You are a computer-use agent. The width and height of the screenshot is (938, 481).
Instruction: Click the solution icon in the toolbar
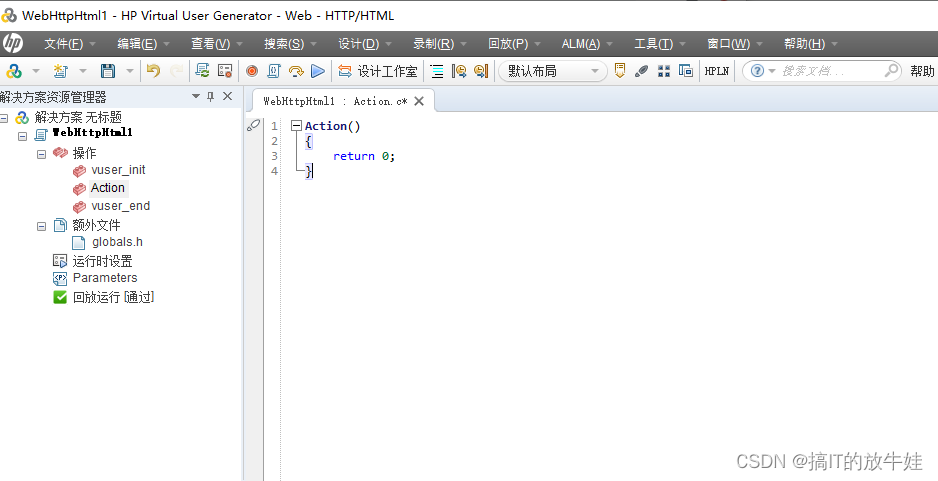[x=14, y=71]
